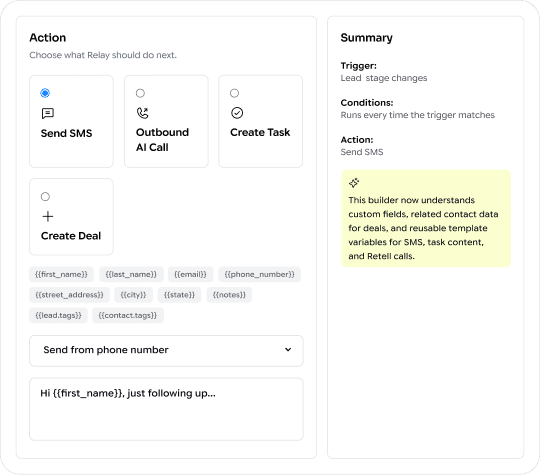The width and height of the screenshot is (540, 475).
Task: Click the Create Deal plus icon
Action: click(48, 216)
